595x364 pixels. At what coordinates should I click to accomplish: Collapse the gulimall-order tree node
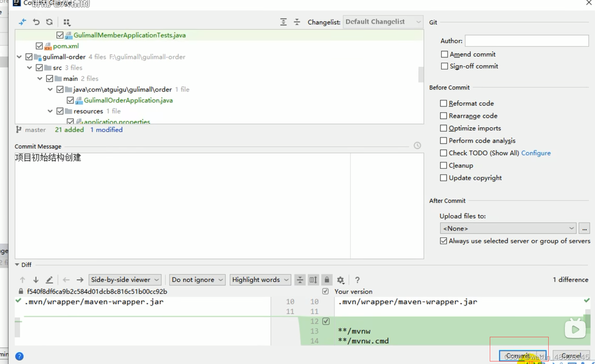pyautogui.click(x=19, y=57)
